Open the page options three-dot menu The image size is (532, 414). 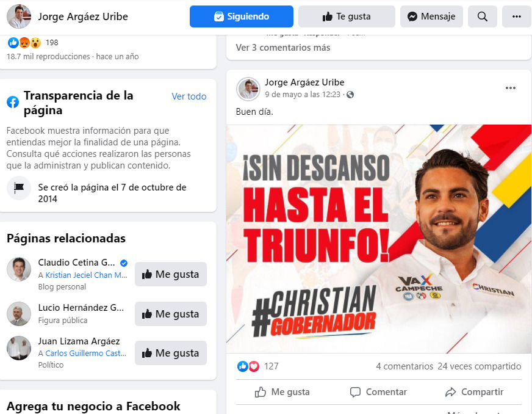516,16
